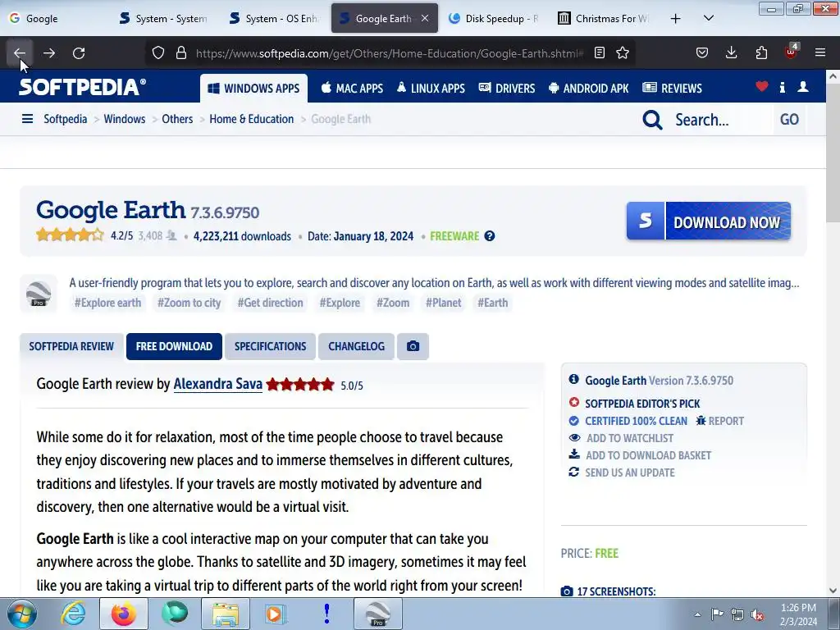Select the #Zoom to city tag
The width and height of the screenshot is (840, 630).
click(189, 303)
